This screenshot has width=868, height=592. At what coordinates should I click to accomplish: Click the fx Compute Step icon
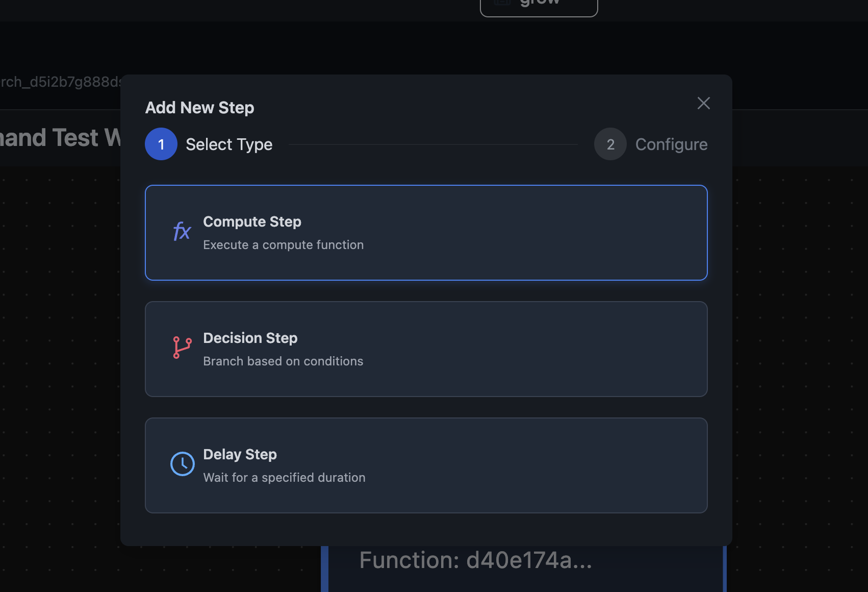coord(182,232)
